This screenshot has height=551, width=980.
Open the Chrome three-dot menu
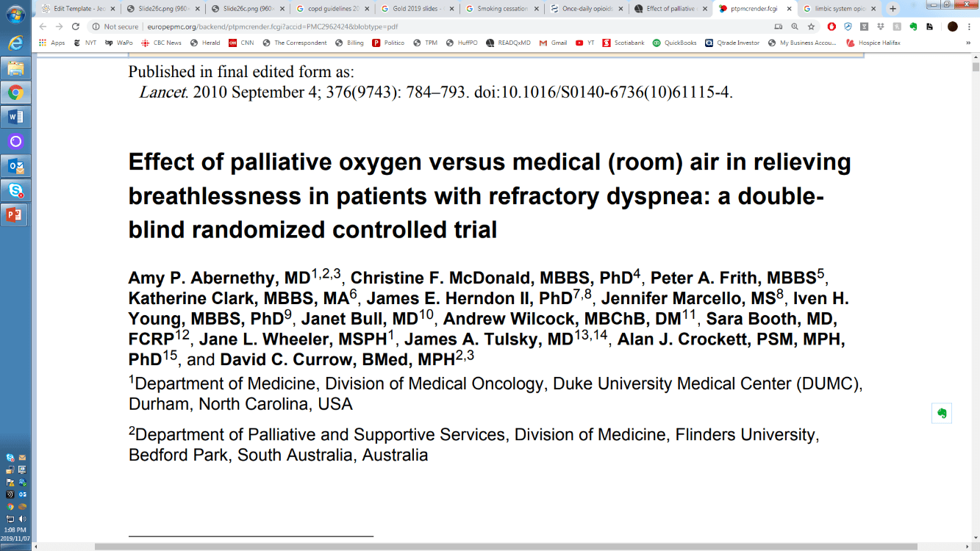[x=970, y=26]
